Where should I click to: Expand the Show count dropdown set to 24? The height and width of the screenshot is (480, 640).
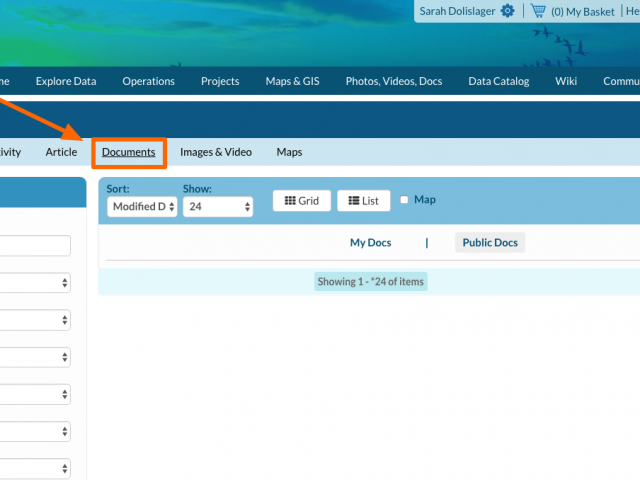[218, 207]
